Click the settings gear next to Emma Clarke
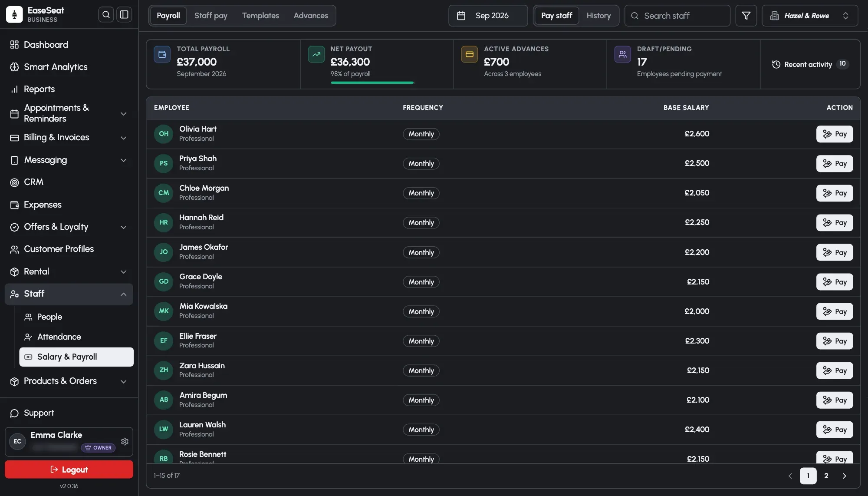 tap(125, 441)
